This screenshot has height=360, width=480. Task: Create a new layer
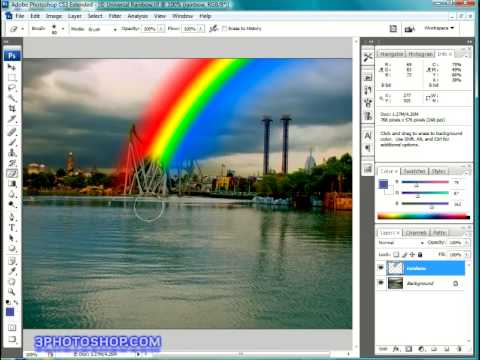click(447, 349)
